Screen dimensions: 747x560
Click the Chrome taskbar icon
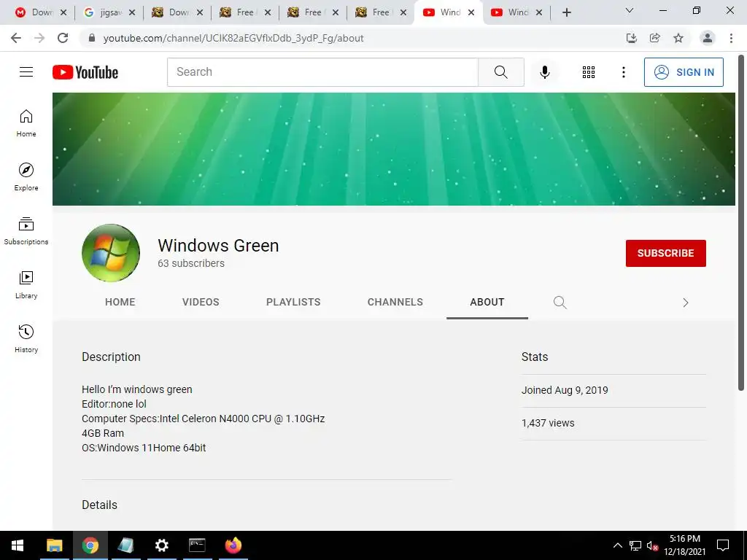90,545
